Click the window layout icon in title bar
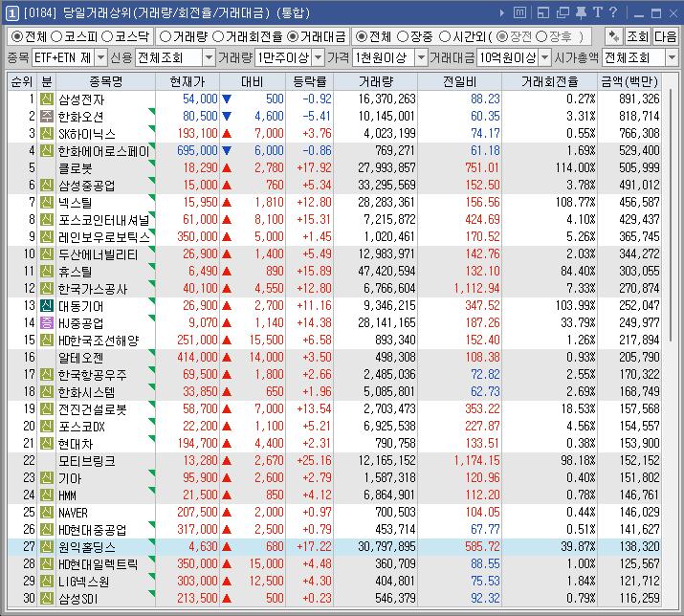This screenshot has height=616, width=684. [x=543, y=13]
